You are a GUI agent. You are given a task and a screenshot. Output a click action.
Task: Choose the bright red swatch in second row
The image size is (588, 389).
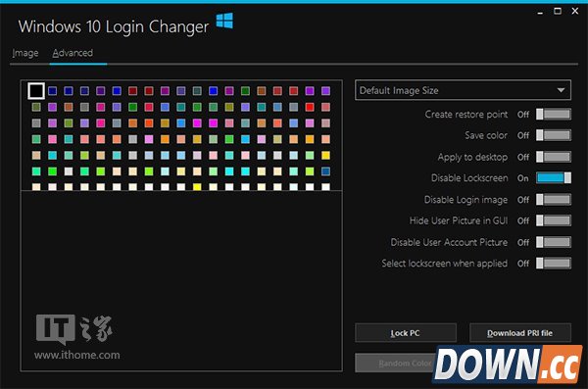[310, 107]
